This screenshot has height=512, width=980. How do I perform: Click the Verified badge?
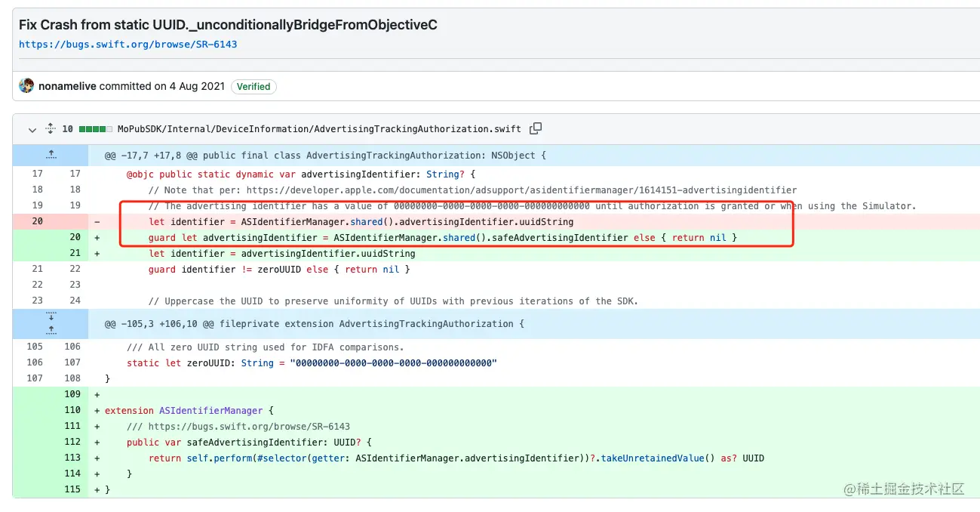pyautogui.click(x=253, y=86)
